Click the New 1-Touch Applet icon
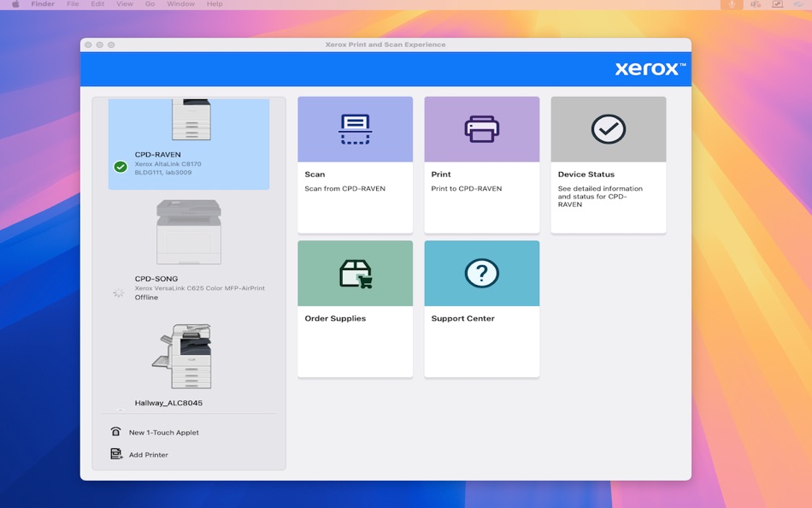812x508 pixels. click(115, 432)
